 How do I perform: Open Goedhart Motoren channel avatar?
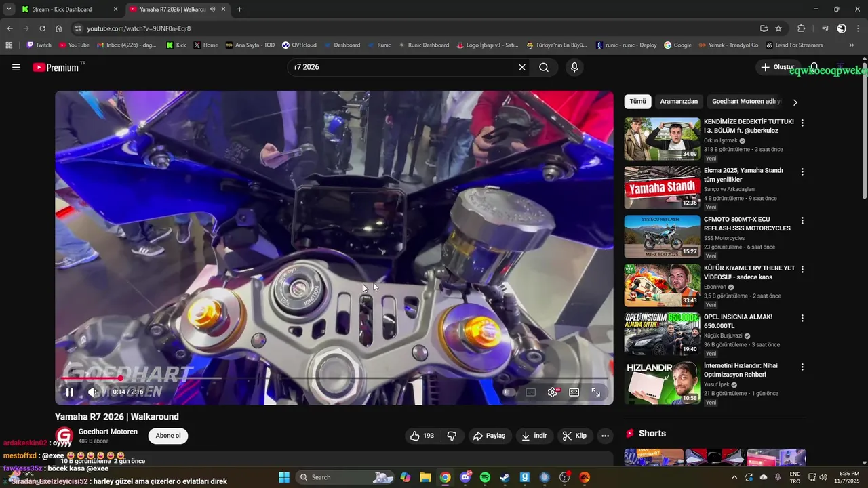pos(64,436)
